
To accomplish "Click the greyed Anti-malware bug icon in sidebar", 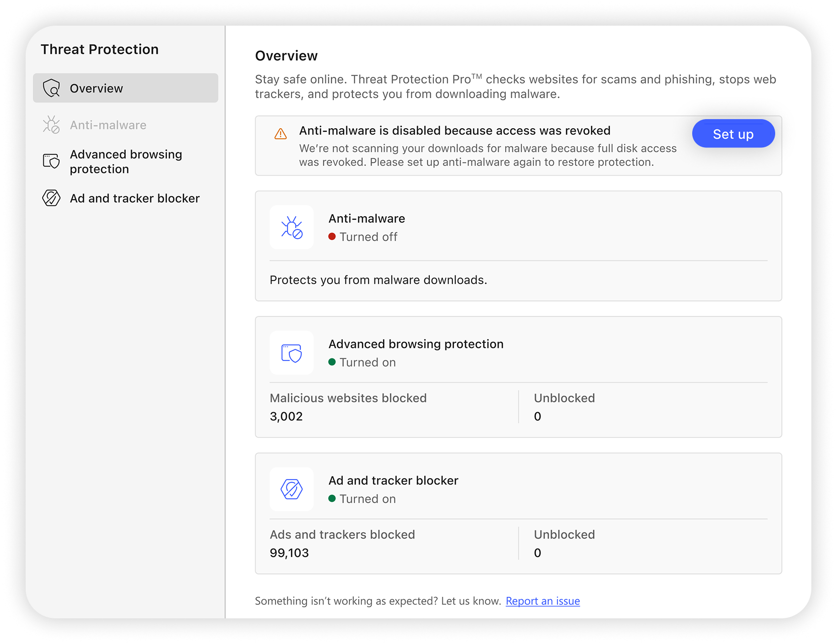I will click(51, 125).
